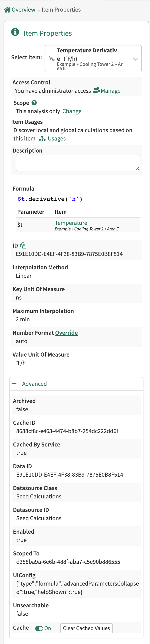
Task: Click the Manage access control link
Action: (x=111, y=91)
